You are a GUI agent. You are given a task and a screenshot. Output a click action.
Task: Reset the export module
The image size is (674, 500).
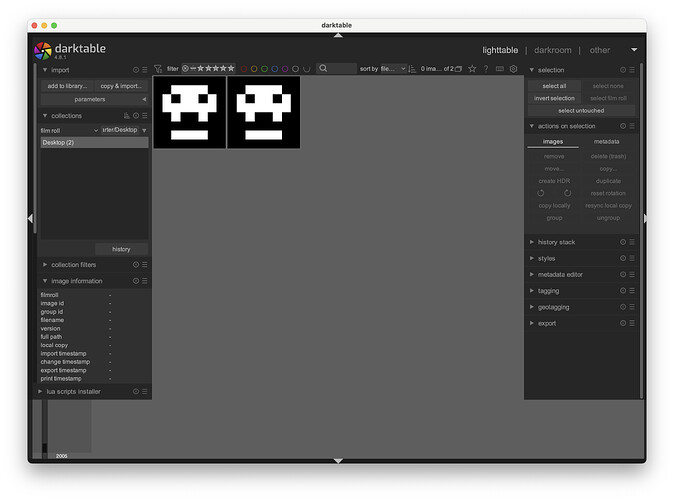point(623,323)
